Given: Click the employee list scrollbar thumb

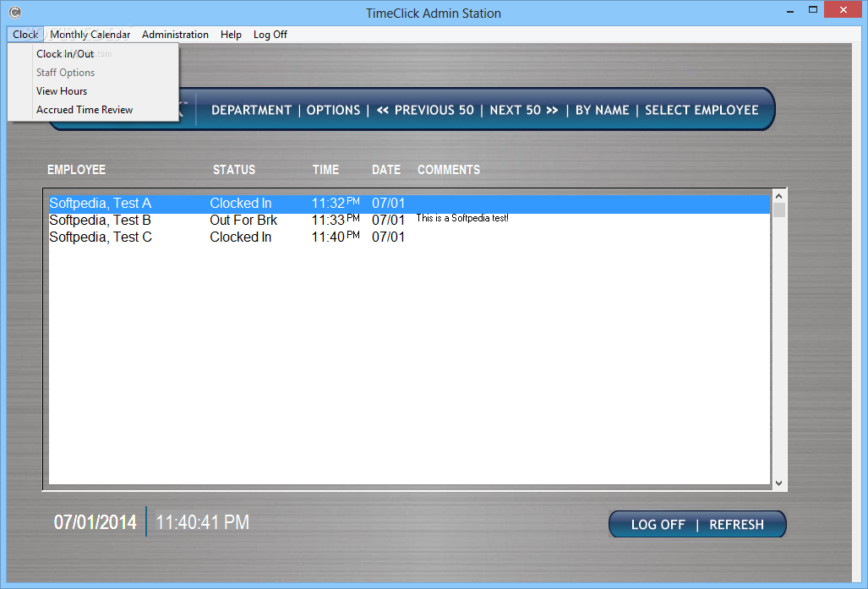Looking at the screenshot, I should point(779,210).
